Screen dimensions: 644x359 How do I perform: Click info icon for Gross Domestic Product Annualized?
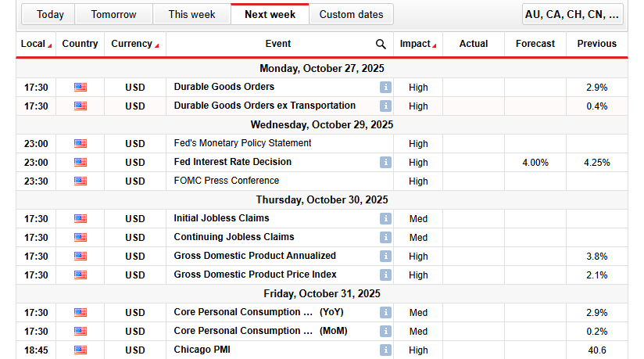385,257
